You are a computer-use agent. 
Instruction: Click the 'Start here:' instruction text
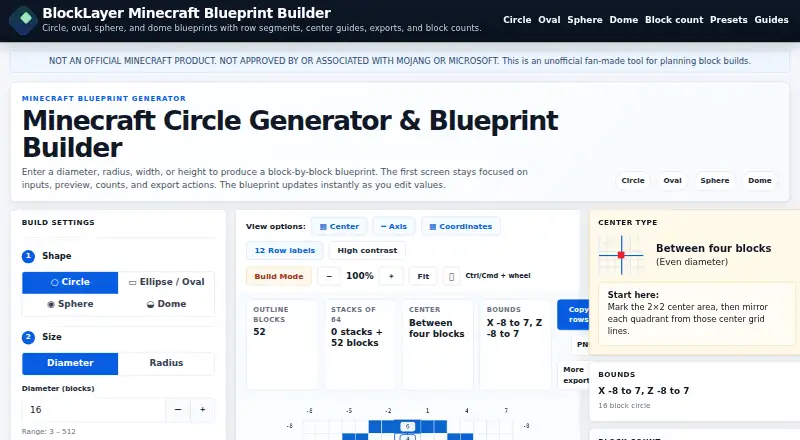[633, 295]
